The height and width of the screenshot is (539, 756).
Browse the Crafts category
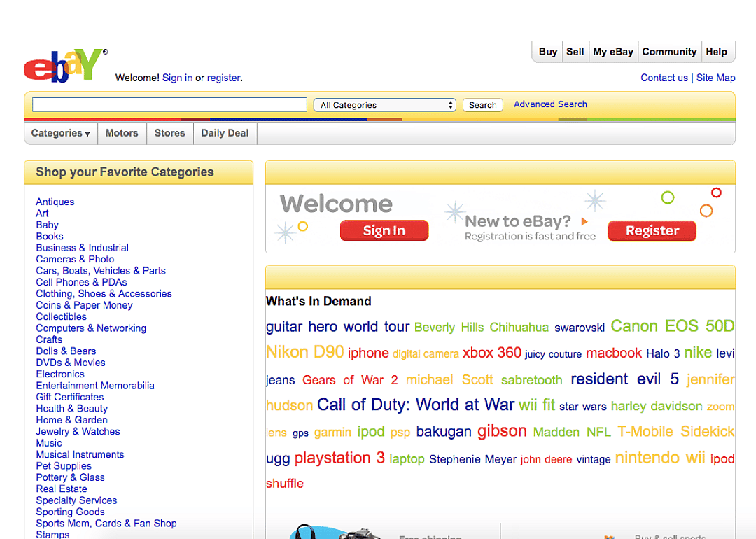(49, 339)
